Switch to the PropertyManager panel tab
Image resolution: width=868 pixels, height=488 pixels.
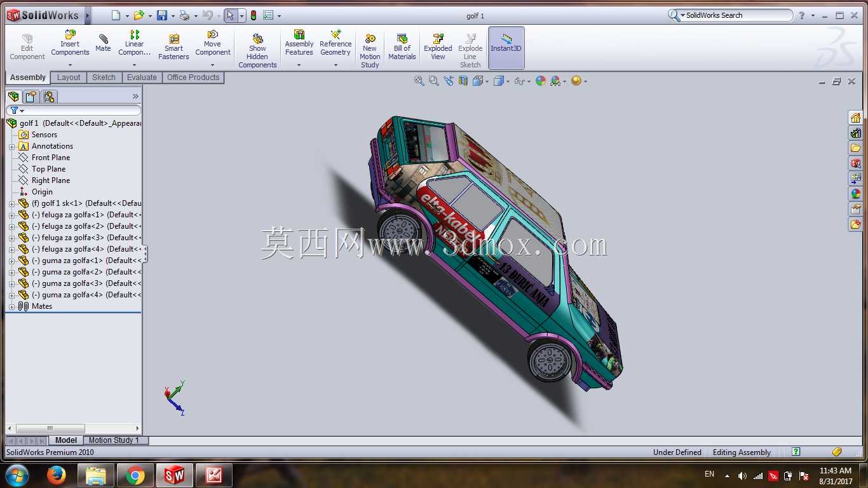pos(31,97)
